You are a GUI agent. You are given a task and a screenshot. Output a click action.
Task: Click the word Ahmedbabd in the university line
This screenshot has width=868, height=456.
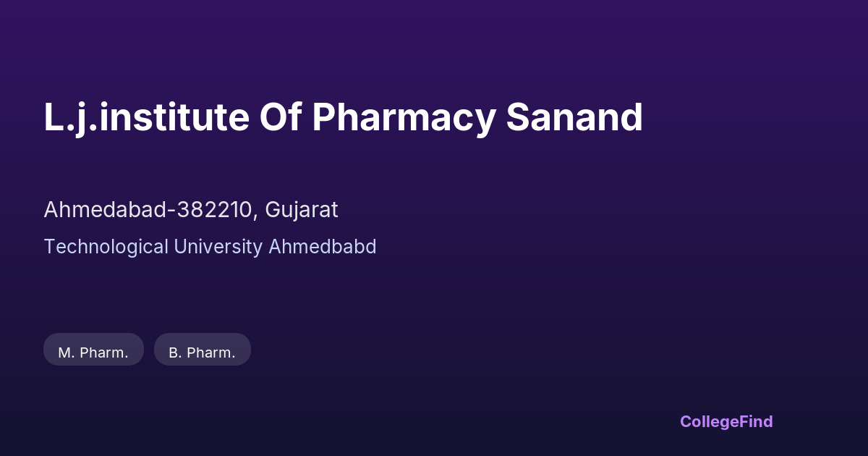click(323, 247)
